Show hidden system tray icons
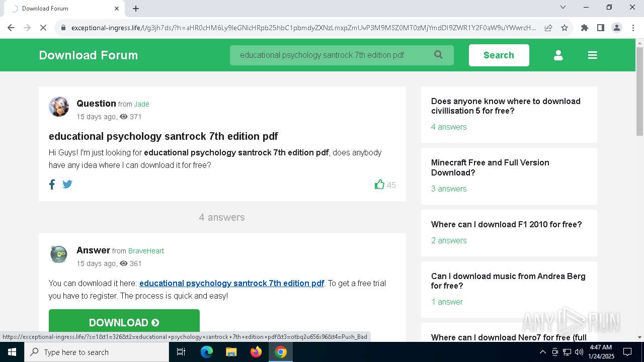 [x=542, y=352]
